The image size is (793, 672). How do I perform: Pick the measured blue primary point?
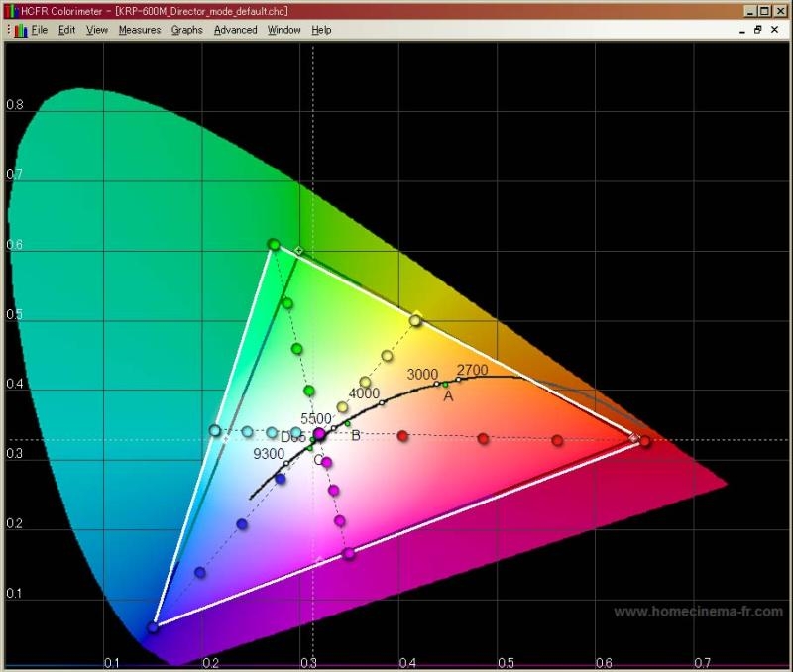(x=153, y=627)
